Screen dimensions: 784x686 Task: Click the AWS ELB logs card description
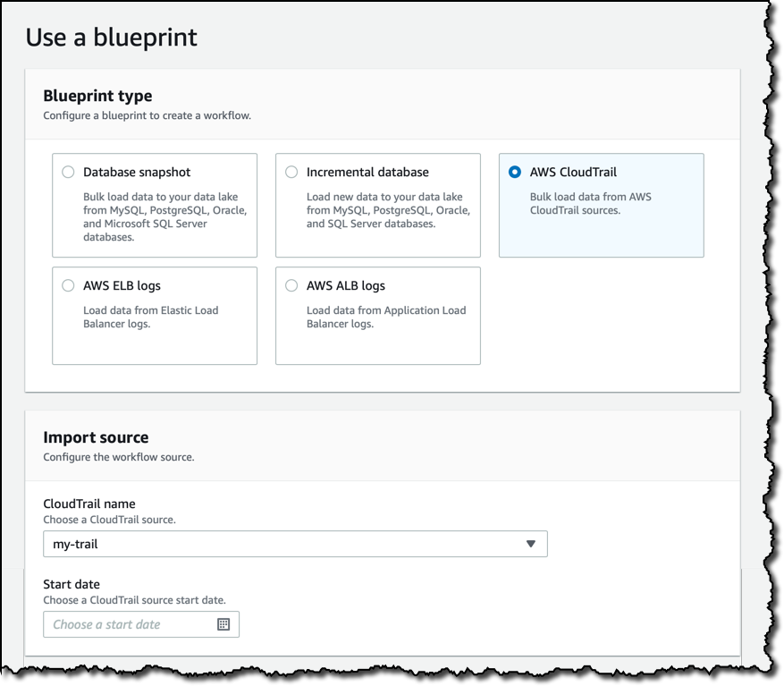(151, 317)
